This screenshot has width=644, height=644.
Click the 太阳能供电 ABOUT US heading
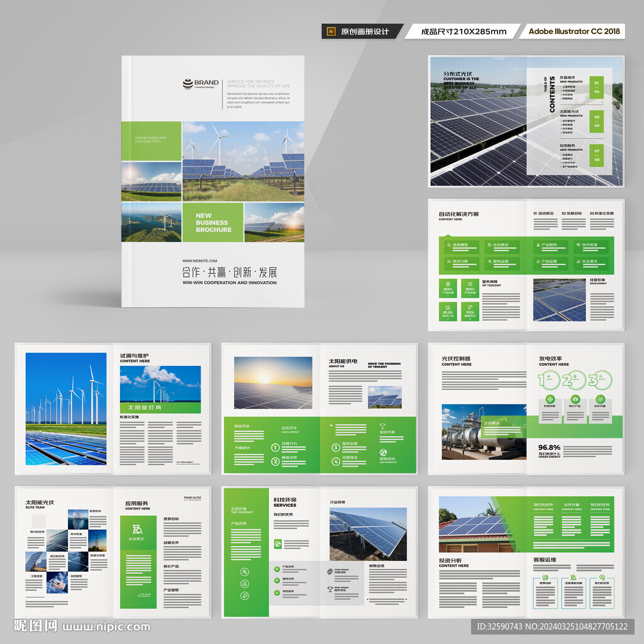click(343, 363)
